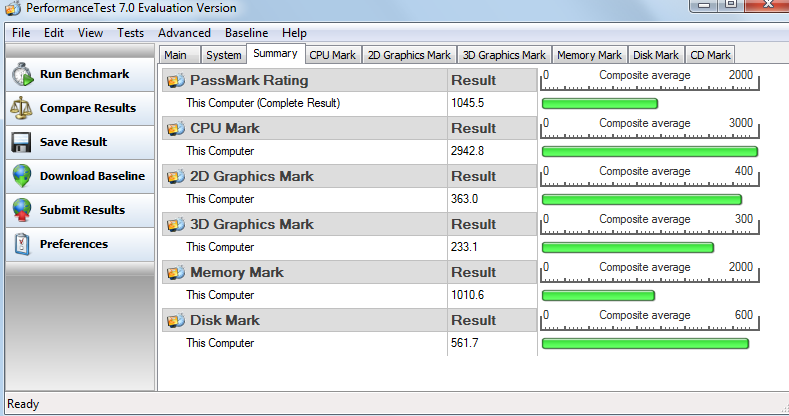The width and height of the screenshot is (789, 416).
Task: Click the PassMark Rating result value 1045.5
Action: click(x=467, y=103)
